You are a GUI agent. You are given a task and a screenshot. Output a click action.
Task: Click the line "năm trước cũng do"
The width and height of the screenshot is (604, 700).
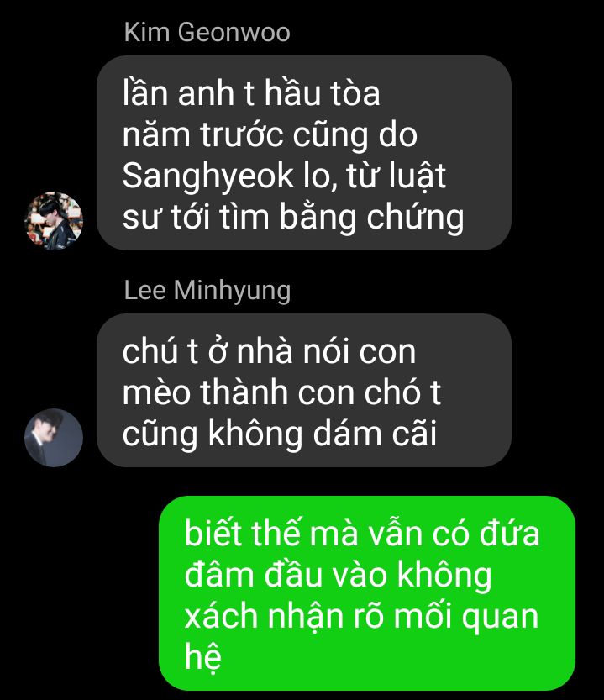tap(270, 136)
